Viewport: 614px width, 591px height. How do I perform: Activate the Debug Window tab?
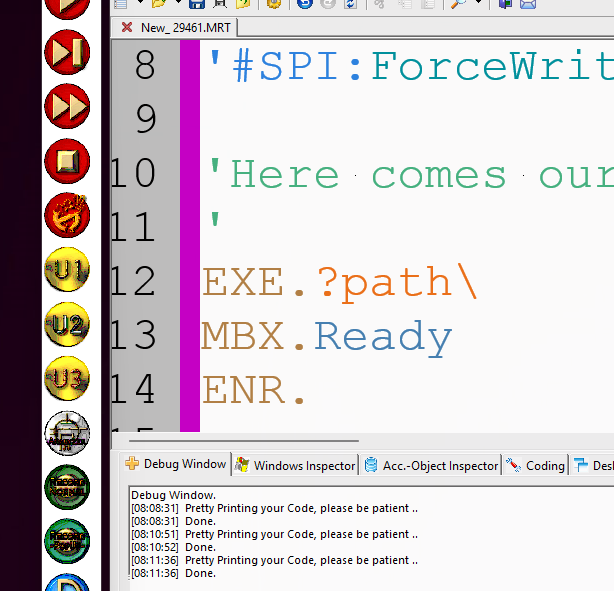(176, 464)
